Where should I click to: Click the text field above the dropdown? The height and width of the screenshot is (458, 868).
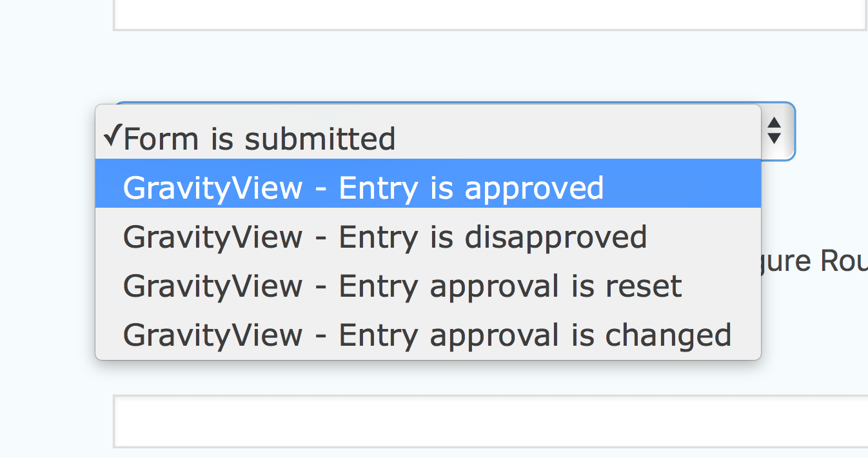point(490,14)
